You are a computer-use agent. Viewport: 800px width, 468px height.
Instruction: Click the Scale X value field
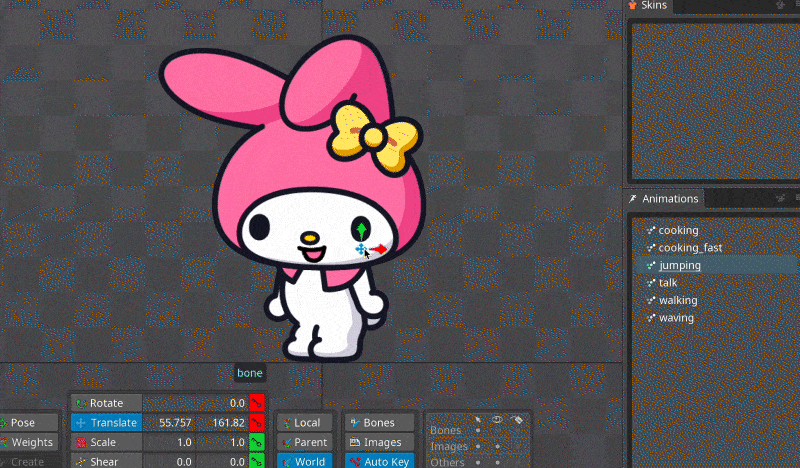169,442
